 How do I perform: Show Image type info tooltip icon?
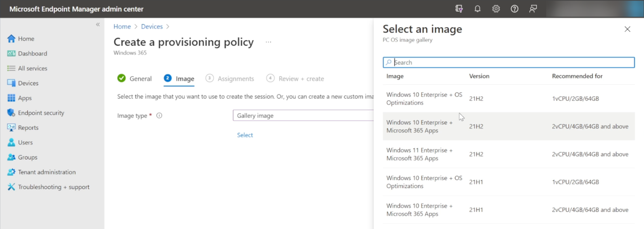coord(159,116)
